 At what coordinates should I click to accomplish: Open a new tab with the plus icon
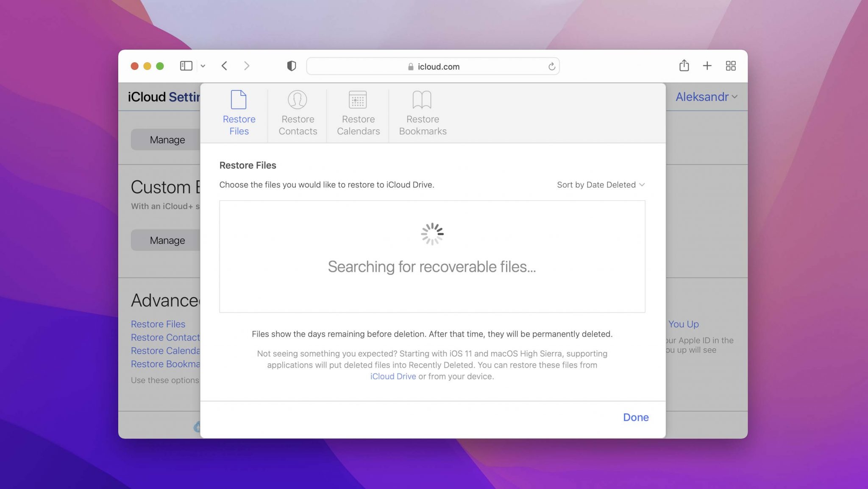coord(707,66)
